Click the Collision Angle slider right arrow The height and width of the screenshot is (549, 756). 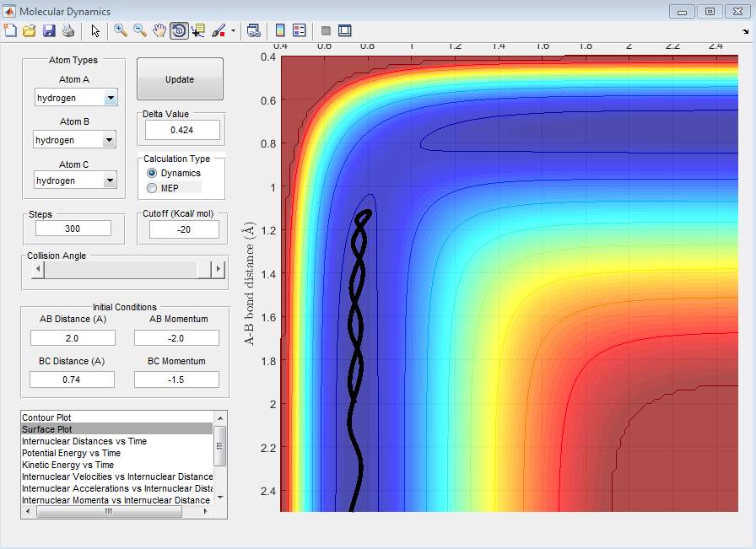click(x=219, y=269)
